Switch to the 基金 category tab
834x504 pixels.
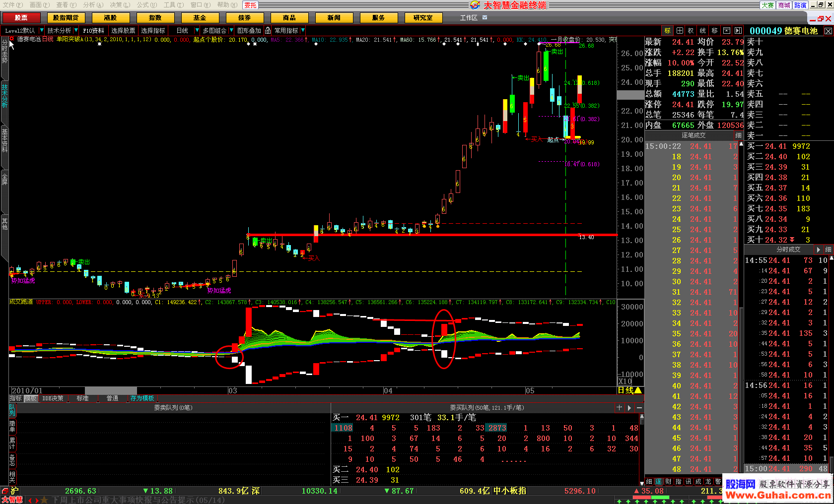[200, 17]
